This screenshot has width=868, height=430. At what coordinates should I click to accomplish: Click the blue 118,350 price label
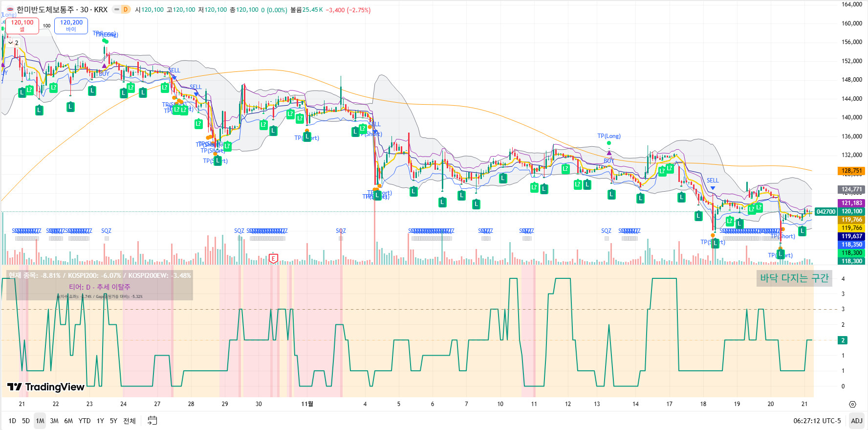pos(851,245)
